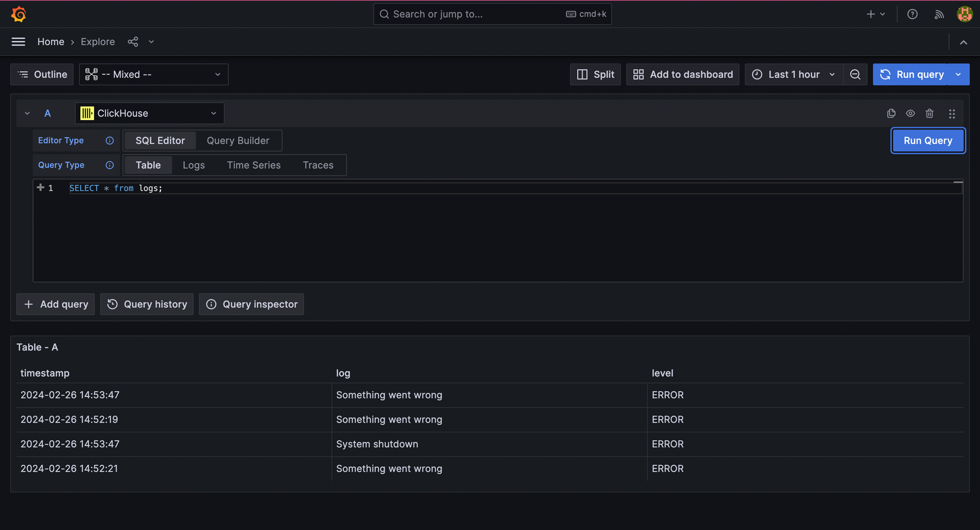The width and height of the screenshot is (980, 530).
Task: Click the Add query button
Action: click(56, 304)
